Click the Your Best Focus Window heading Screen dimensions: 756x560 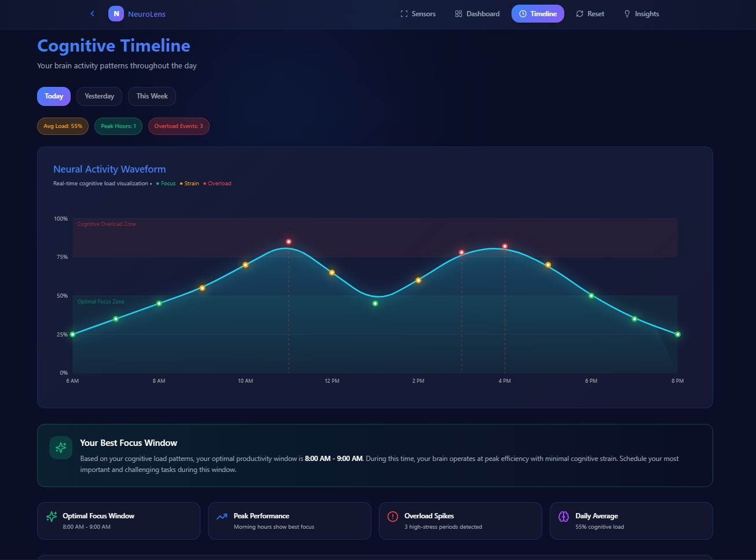[129, 443]
